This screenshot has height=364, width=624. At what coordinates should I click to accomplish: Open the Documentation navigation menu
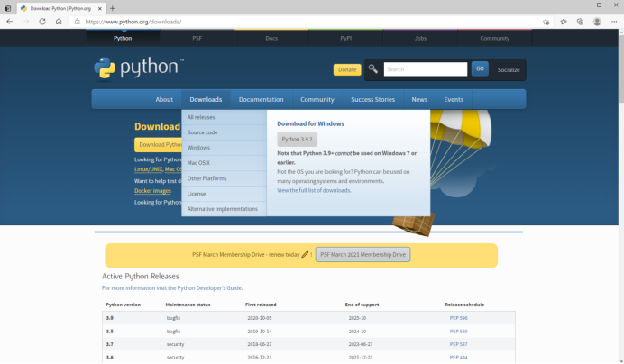click(262, 99)
